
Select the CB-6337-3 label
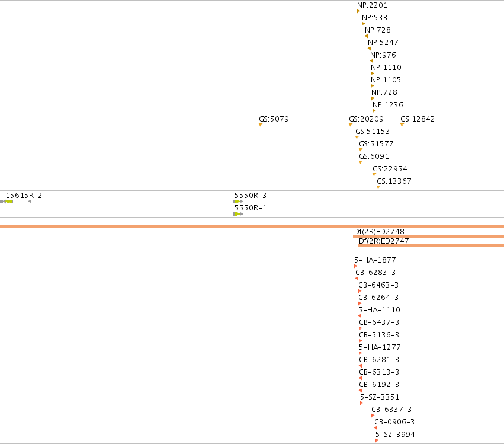click(x=391, y=410)
